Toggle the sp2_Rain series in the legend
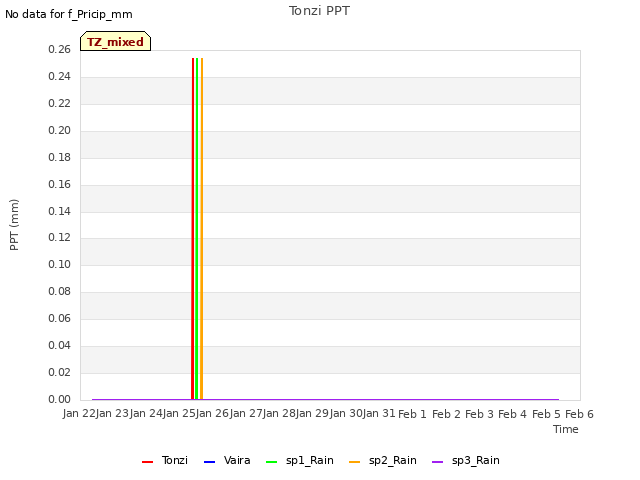 (383, 460)
